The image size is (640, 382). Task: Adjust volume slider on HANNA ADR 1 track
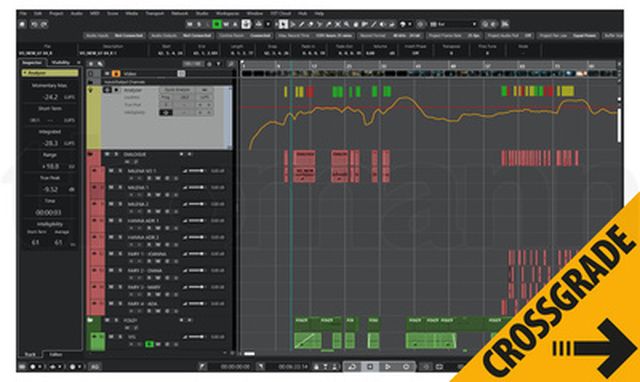point(198,220)
